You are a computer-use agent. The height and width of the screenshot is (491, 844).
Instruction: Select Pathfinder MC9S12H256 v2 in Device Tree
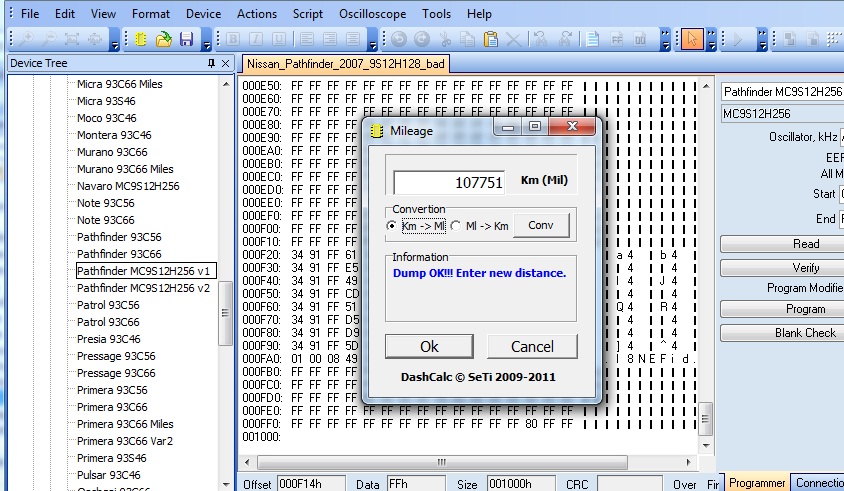(143, 288)
